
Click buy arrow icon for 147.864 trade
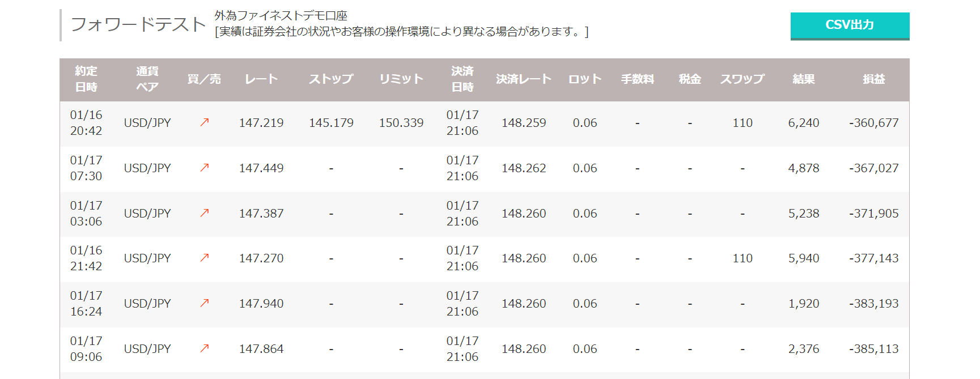(x=205, y=348)
